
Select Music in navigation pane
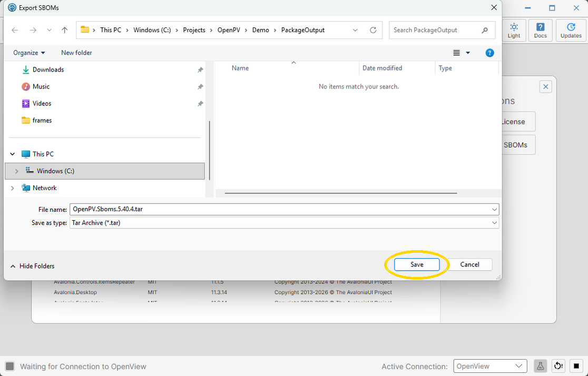click(41, 86)
